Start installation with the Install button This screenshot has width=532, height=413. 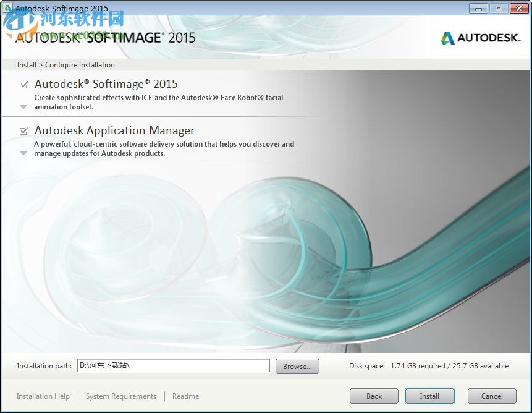click(429, 396)
